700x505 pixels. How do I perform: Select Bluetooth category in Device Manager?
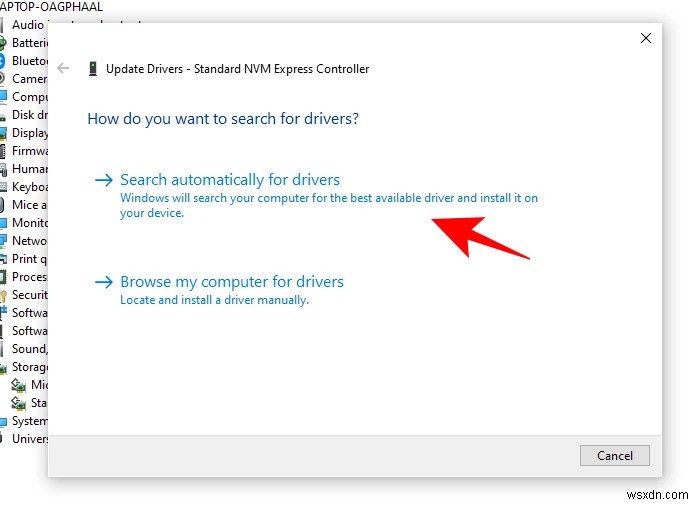tap(29, 61)
